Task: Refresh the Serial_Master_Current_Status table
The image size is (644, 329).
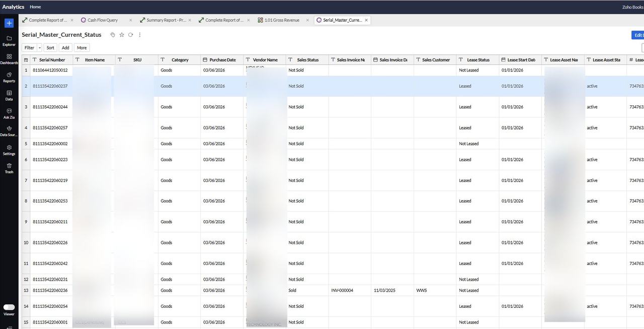Action: 131,35
